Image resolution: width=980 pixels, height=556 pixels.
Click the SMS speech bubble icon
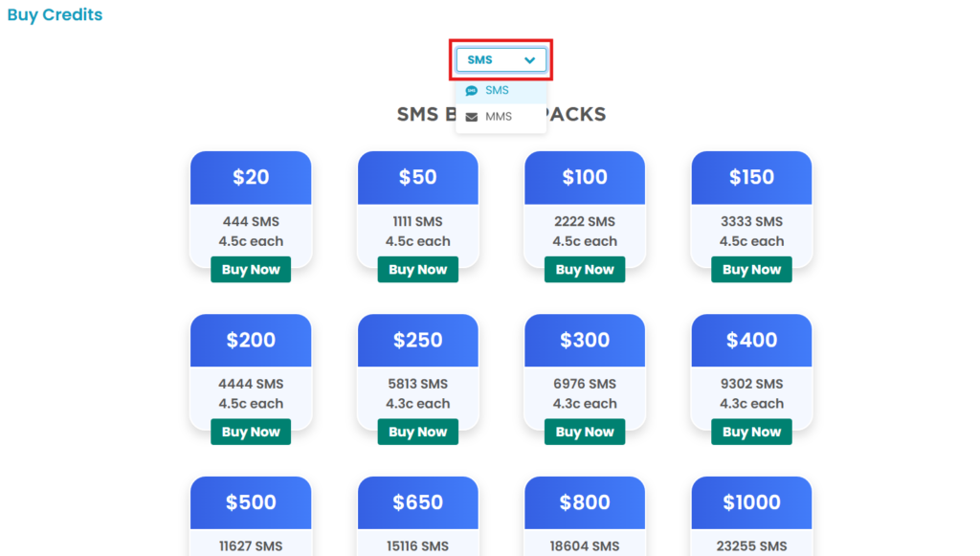(x=471, y=91)
